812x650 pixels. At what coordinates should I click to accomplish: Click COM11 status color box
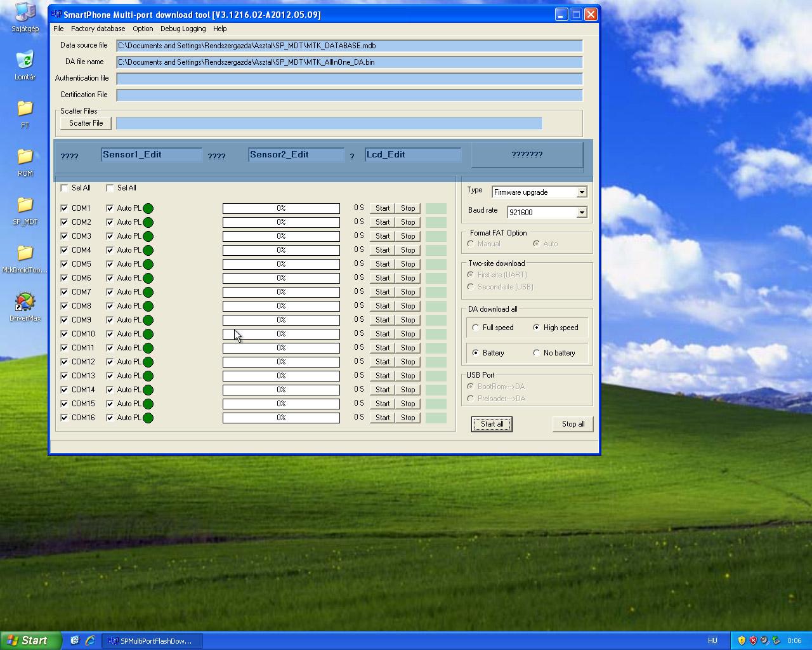pos(436,348)
